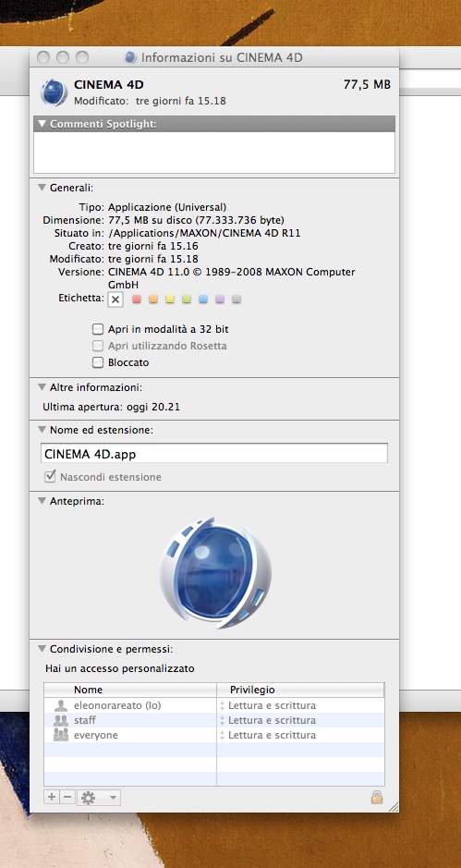The height and width of the screenshot is (868, 461).
Task: Click the Spotlight comments text area
Action: pos(214,153)
